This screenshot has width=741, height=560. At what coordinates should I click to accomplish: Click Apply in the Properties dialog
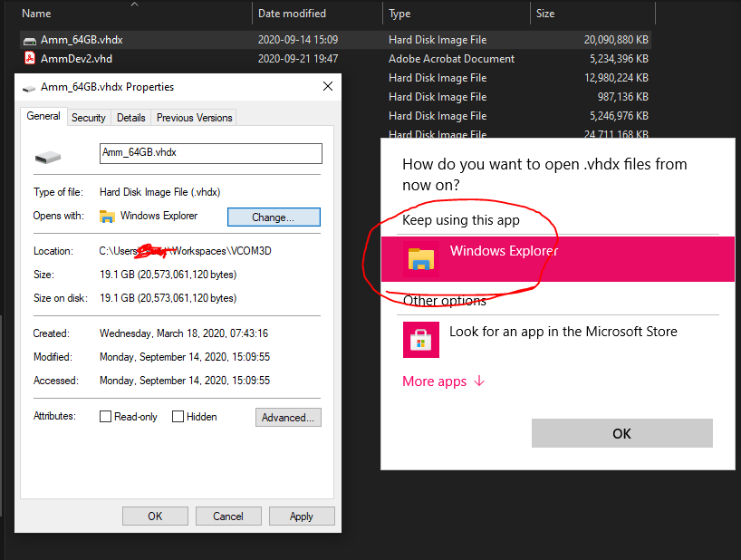click(301, 516)
